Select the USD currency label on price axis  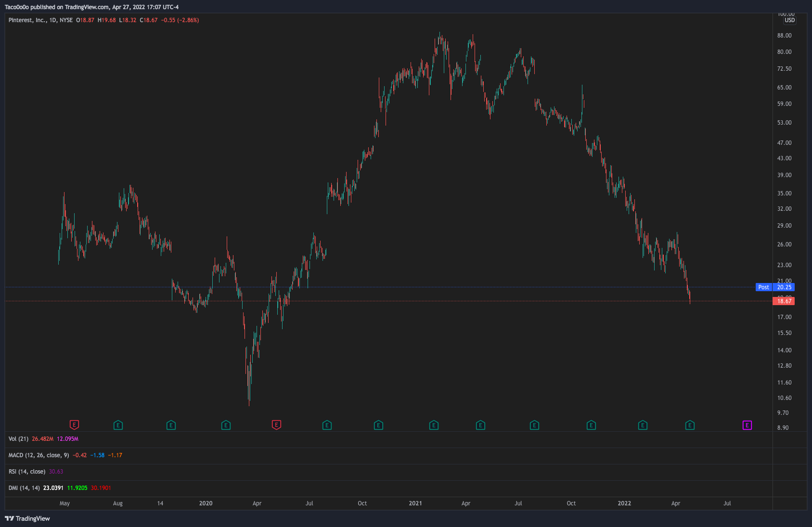(x=790, y=20)
